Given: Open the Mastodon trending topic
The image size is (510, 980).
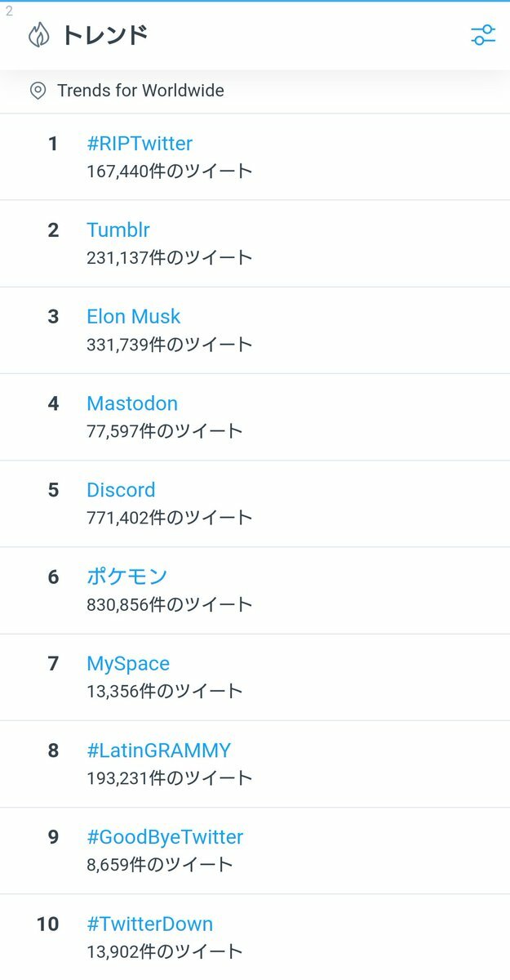Looking at the screenshot, I should point(132,403).
